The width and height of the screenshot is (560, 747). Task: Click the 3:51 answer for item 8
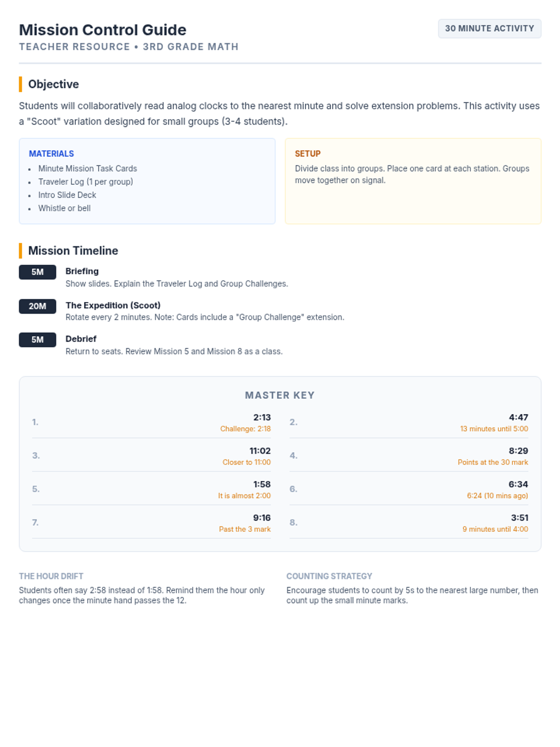click(519, 518)
